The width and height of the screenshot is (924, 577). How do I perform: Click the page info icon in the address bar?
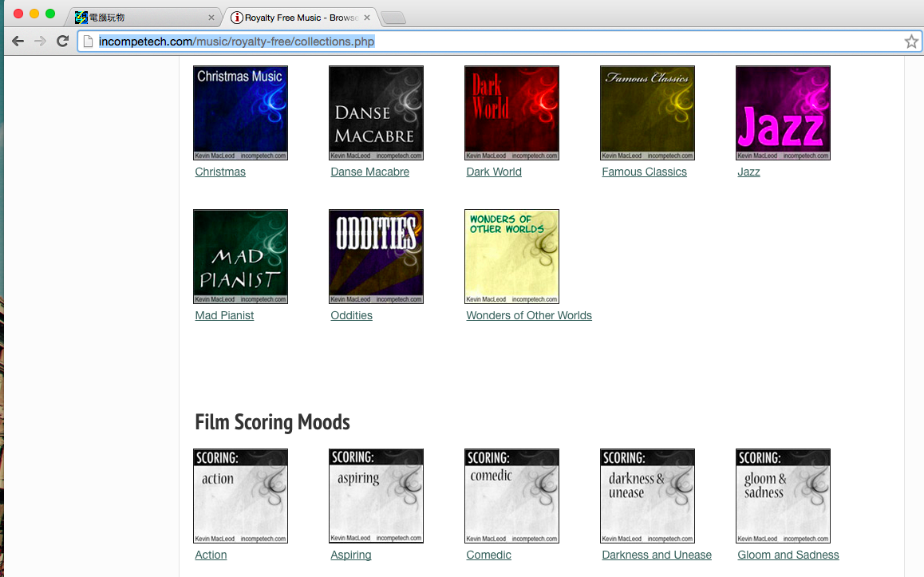point(88,41)
